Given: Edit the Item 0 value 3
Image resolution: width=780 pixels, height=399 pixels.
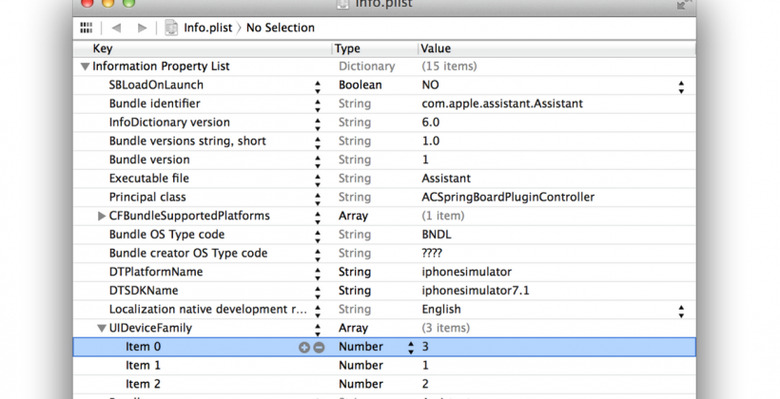Looking at the screenshot, I should pos(425,347).
